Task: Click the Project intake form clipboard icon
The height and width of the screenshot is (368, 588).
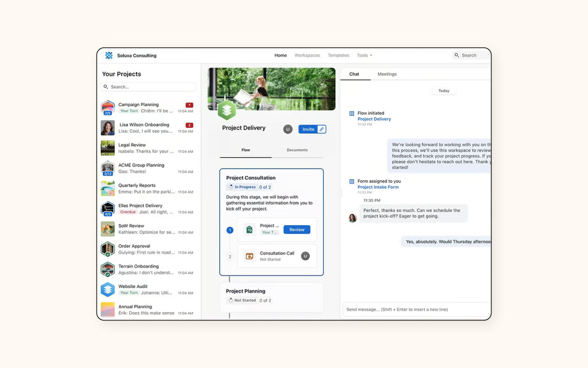Action: point(249,230)
